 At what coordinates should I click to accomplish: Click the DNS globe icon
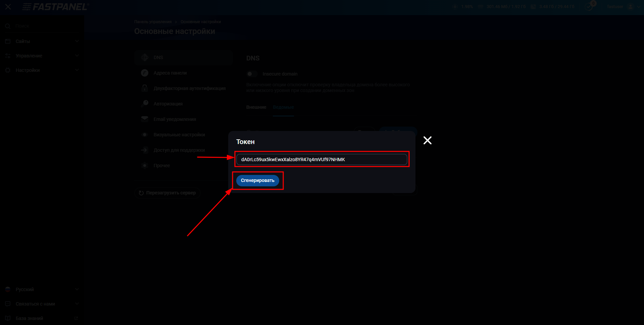[145, 57]
